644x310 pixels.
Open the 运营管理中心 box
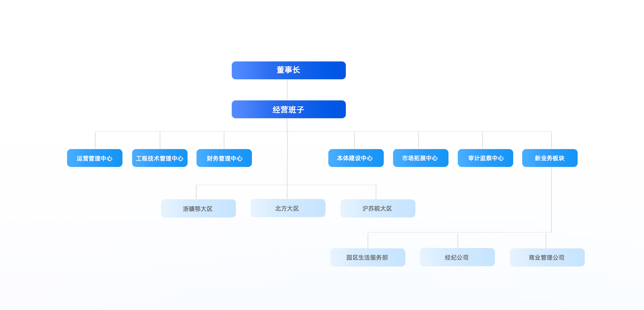tap(95, 158)
